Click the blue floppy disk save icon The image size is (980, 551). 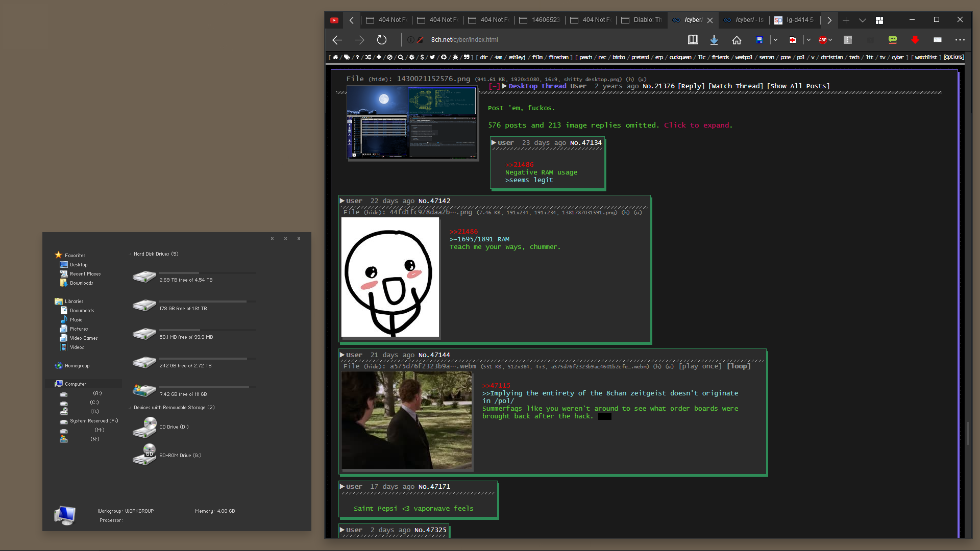click(759, 40)
